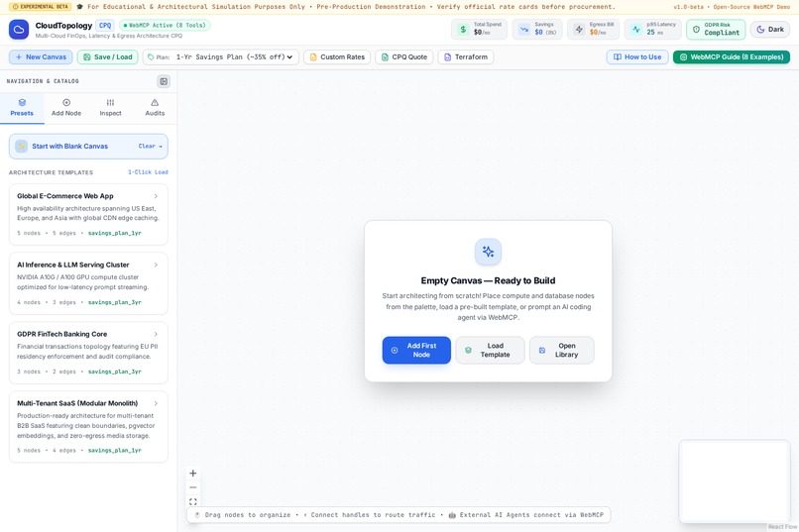Click the CloudTopology cloud logo icon
This screenshot has width=799, height=532.
[x=19, y=30]
